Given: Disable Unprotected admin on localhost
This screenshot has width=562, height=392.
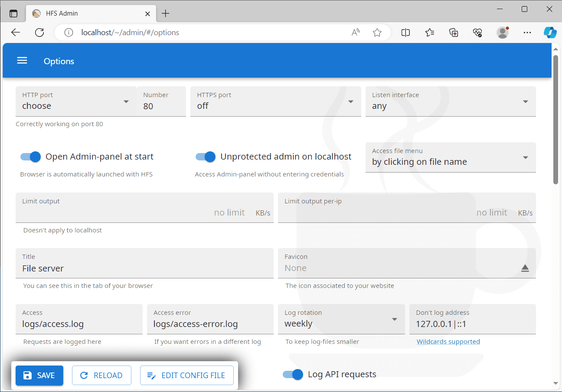Looking at the screenshot, I should 206,157.
